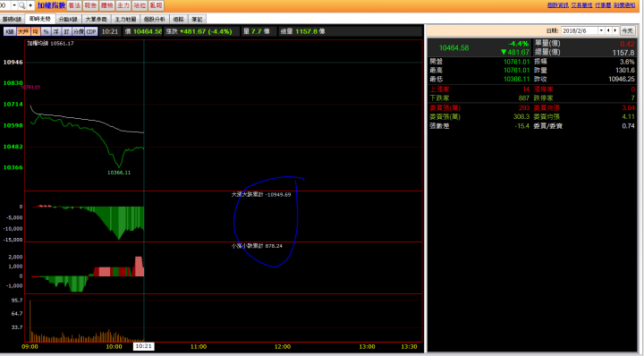Switch to the 籌碼K線 tab
Viewport: 644px width, 356px height.
12,20
